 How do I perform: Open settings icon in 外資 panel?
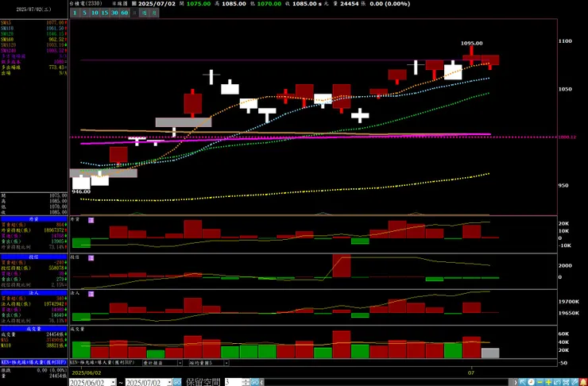point(91,220)
